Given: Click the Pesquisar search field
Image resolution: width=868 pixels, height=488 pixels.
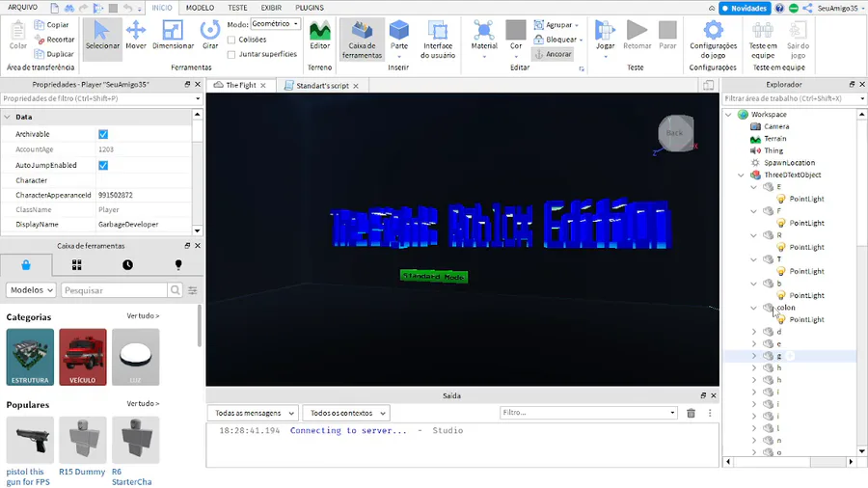Looking at the screenshot, I should 114,290.
